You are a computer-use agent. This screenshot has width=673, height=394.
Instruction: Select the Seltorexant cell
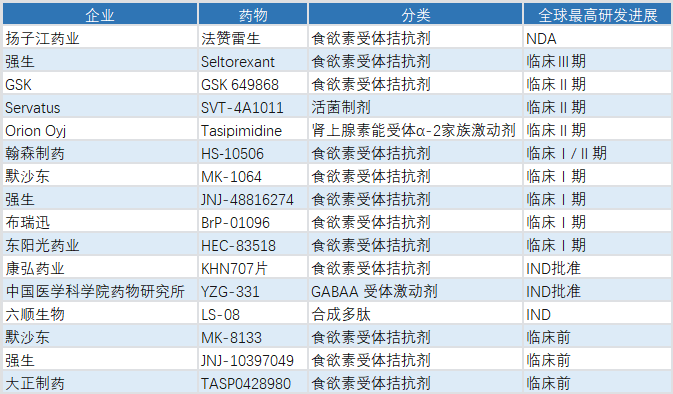(253, 61)
